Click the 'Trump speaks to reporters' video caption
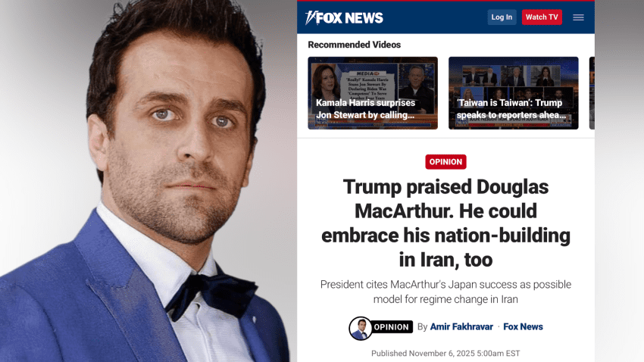This screenshot has height=362, width=644. [x=511, y=109]
